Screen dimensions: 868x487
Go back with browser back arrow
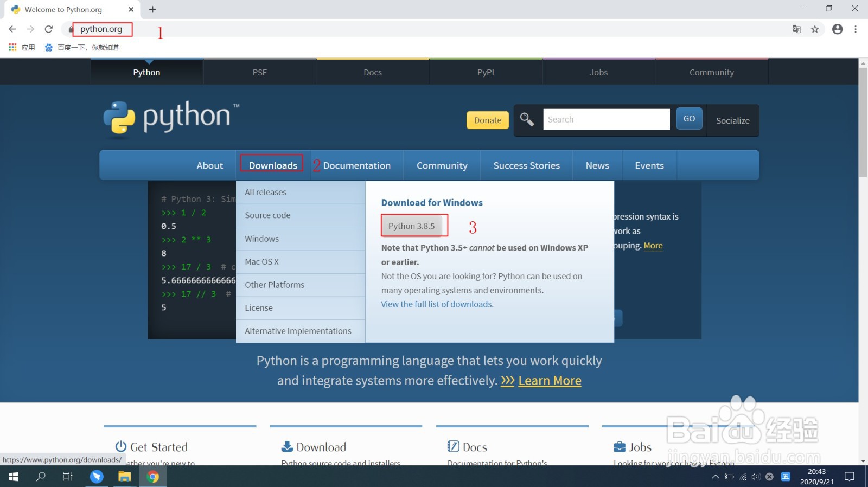pos(12,29)
